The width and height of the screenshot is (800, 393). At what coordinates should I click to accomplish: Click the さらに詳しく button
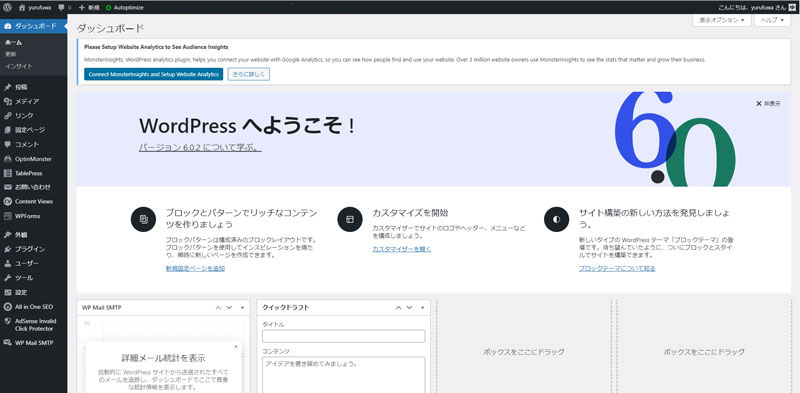(248, 74)
